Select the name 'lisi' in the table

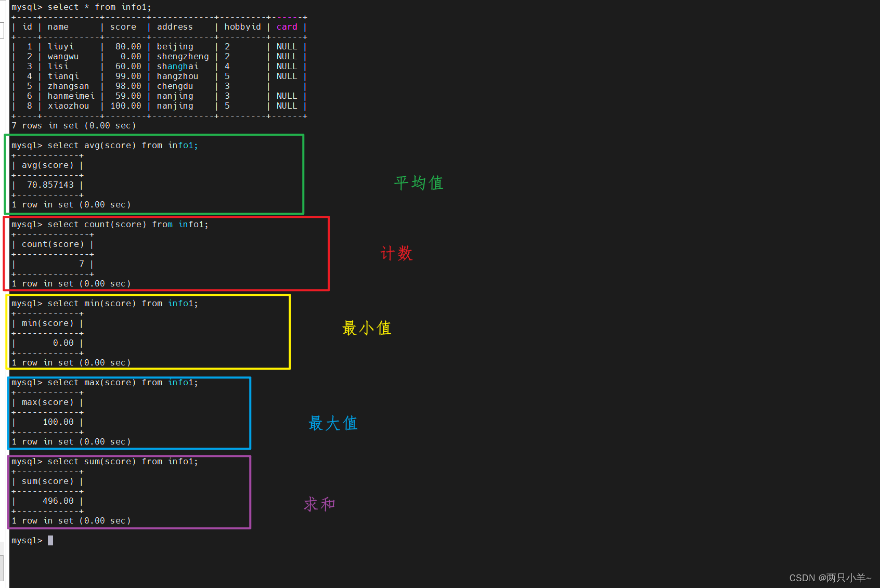58,67
